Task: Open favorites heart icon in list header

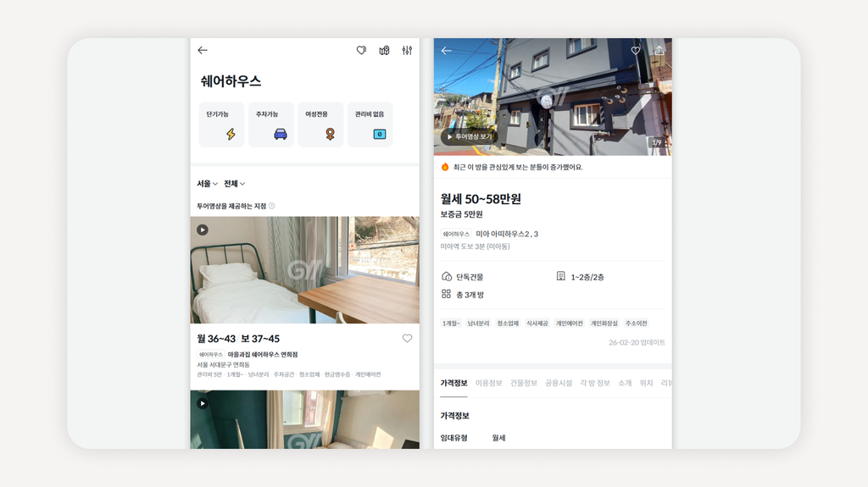Action: pyautogui.click(x=361, y=50)
